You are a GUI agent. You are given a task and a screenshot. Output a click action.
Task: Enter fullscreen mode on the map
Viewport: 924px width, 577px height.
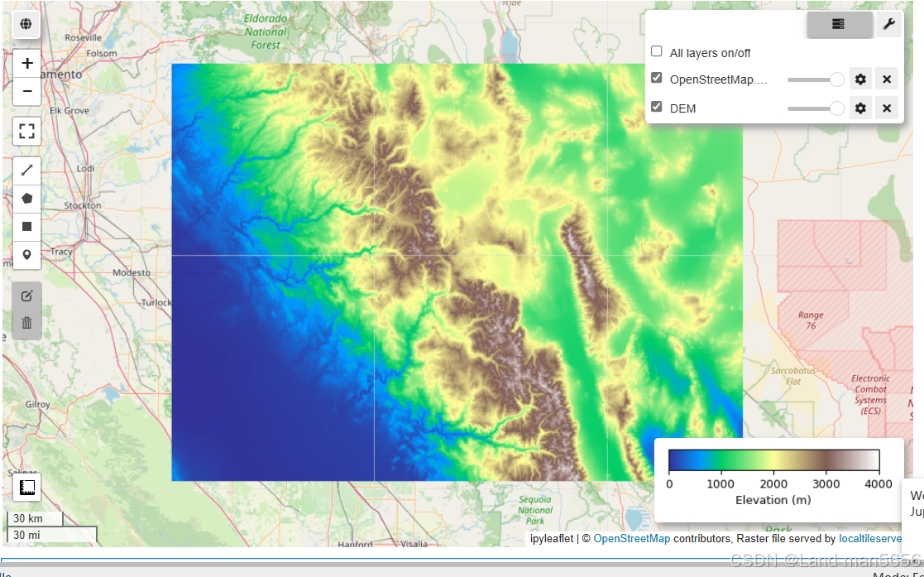(26, 130)
